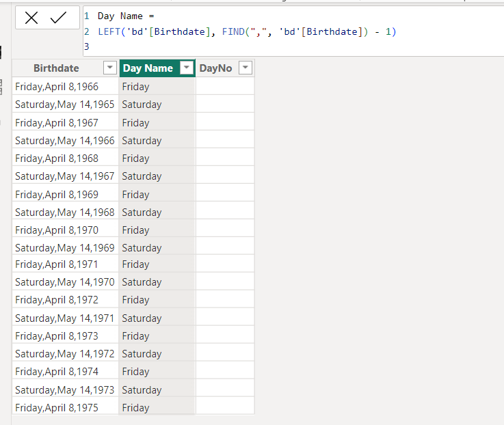Select cell 'Saturday,May 14,1970'

pos(66,282)
